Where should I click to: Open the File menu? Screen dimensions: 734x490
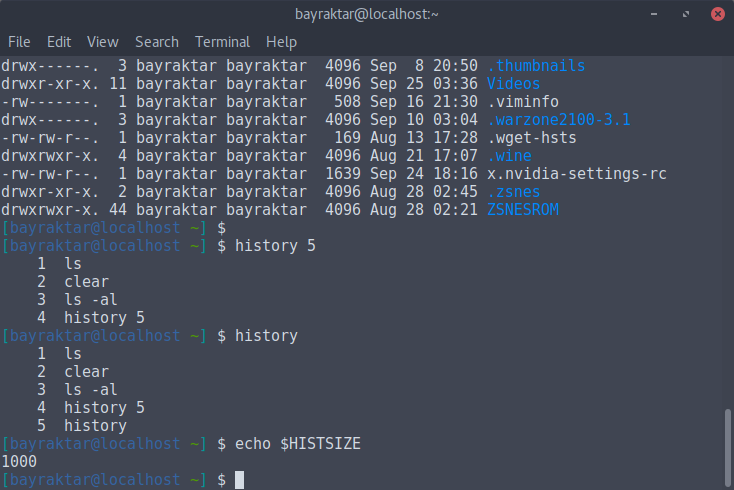coord(19,42)
